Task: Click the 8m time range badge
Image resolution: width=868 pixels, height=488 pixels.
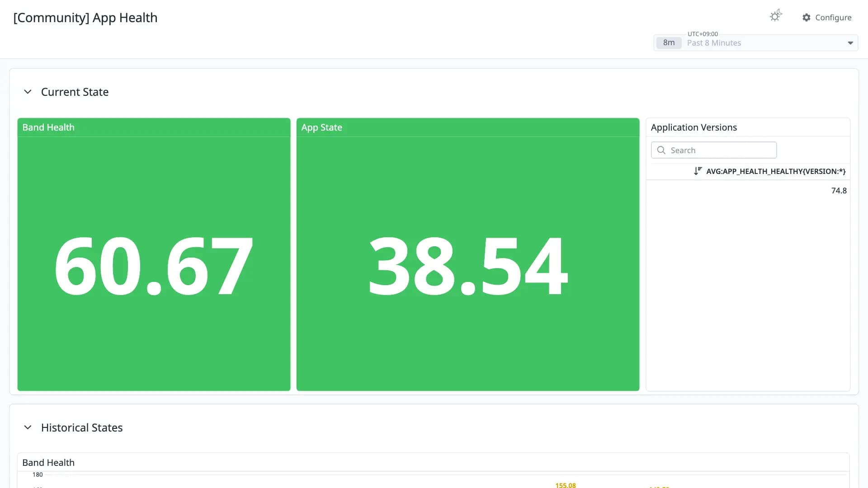Action: click(669, 43)
